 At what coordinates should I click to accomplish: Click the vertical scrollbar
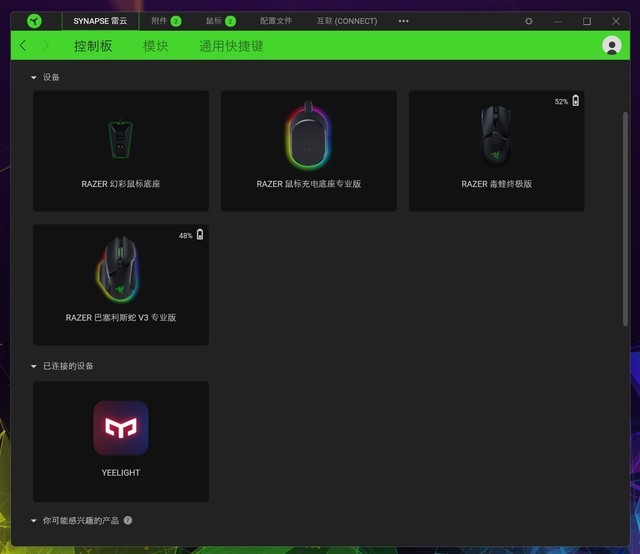[x=625, y=218]
